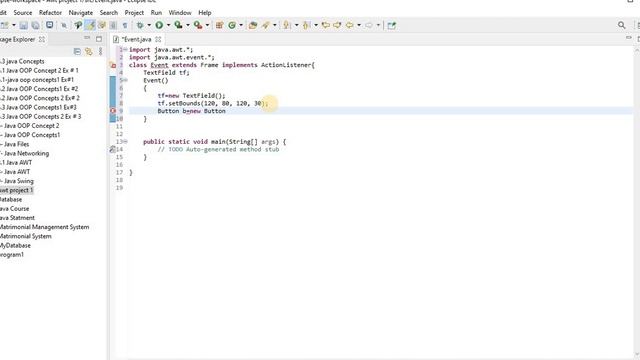Click the Save toolbar icon
640x360 pixels.
[24, 25]
